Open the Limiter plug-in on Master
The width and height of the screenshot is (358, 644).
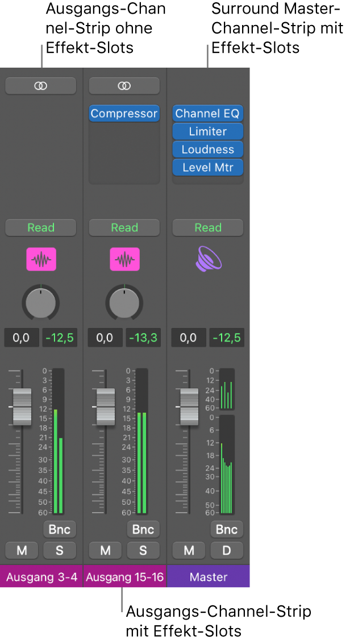(208, 131)
